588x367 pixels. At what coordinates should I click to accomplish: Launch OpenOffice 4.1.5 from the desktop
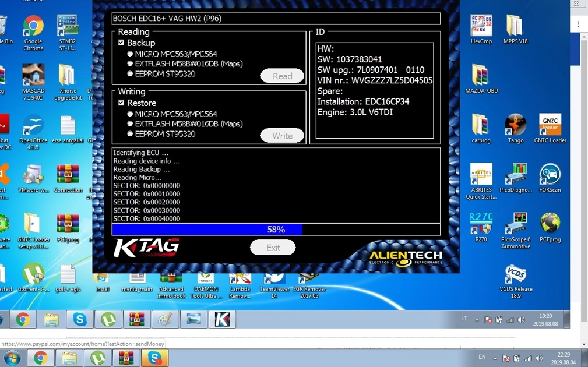[33, 132]
